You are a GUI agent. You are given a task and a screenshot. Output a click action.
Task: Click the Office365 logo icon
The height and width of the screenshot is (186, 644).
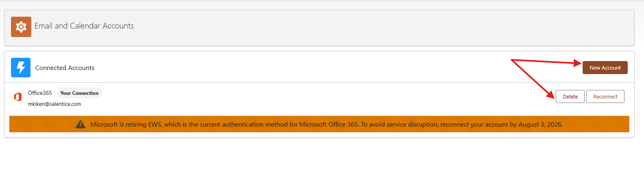coord(17,97)
